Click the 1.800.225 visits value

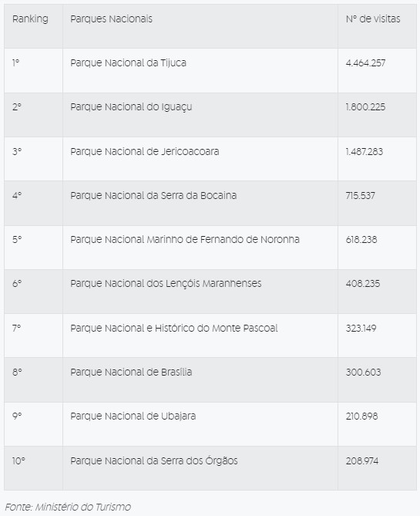[x=365, y=107]
